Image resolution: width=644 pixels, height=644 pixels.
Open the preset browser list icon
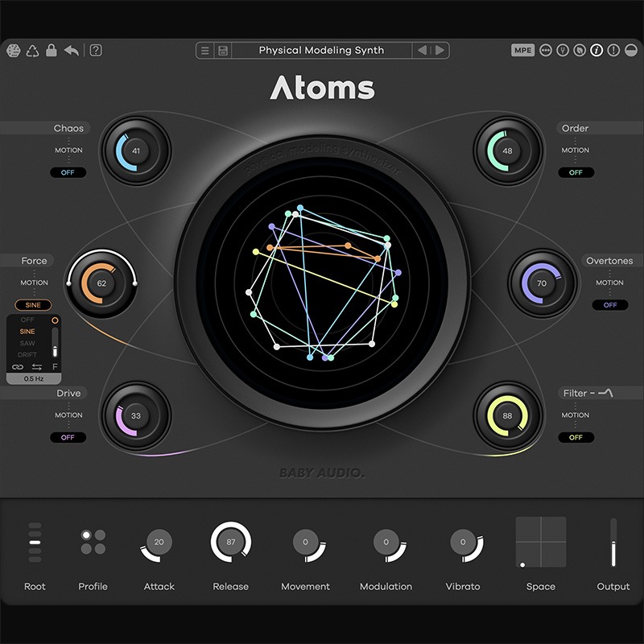click(205, 51)
